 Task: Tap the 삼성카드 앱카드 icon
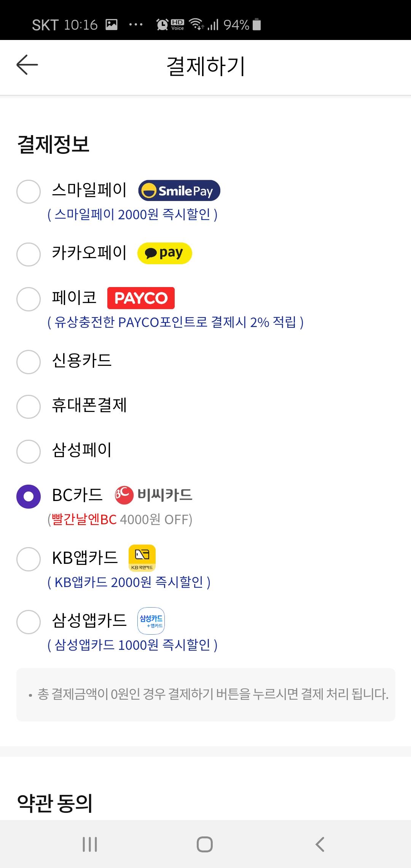151,621
